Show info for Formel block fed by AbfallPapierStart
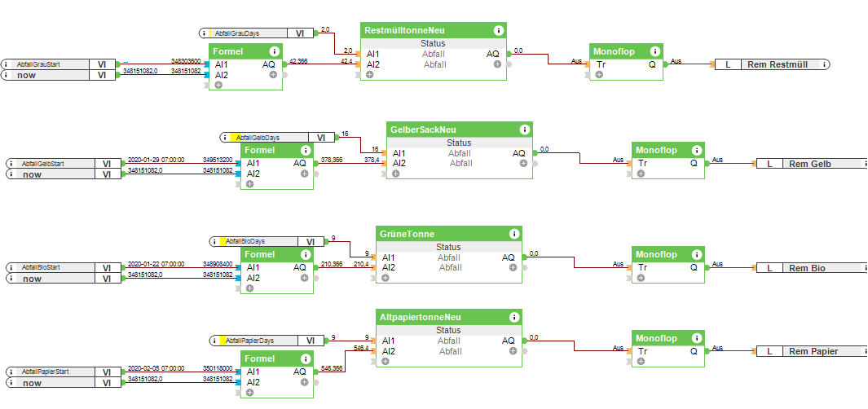 305,358
